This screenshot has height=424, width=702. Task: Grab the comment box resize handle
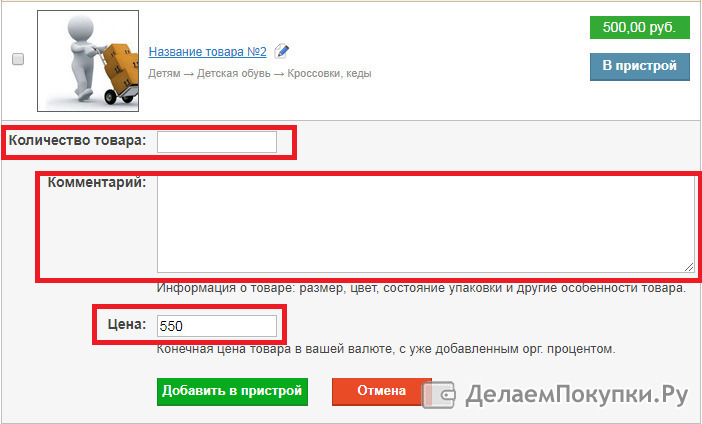coord(689,267)
